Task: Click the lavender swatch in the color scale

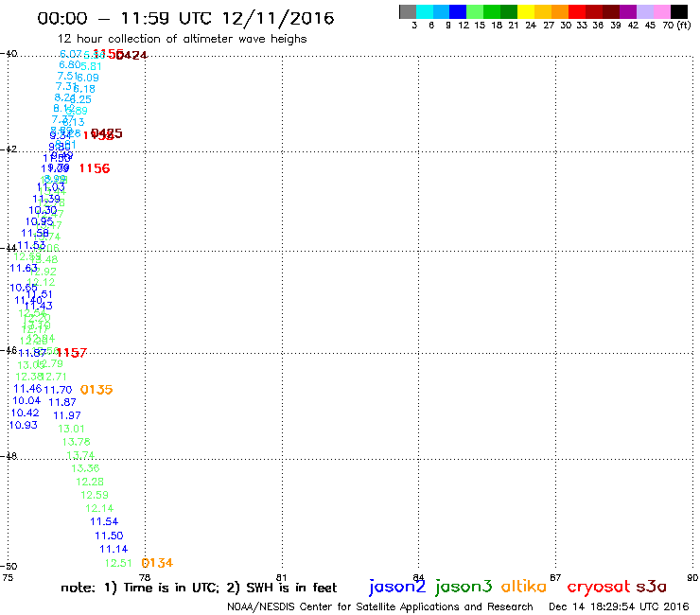Action: coord(644,11)
